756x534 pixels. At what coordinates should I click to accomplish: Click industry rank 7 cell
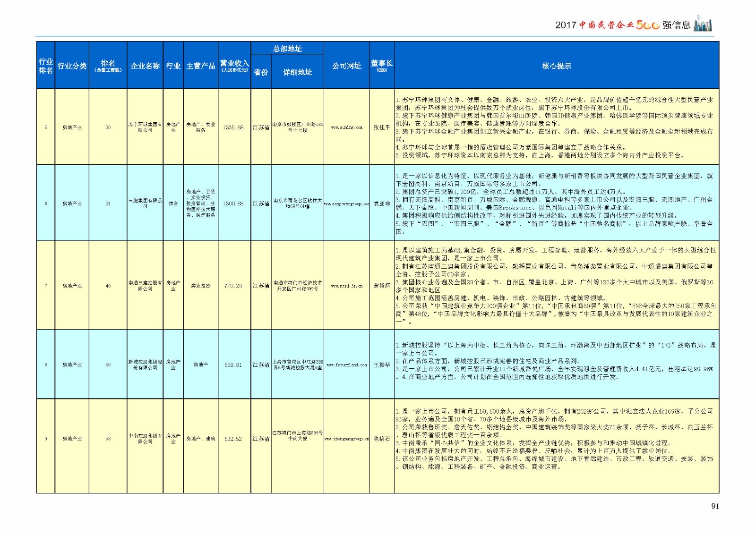[x=46, y=286]
